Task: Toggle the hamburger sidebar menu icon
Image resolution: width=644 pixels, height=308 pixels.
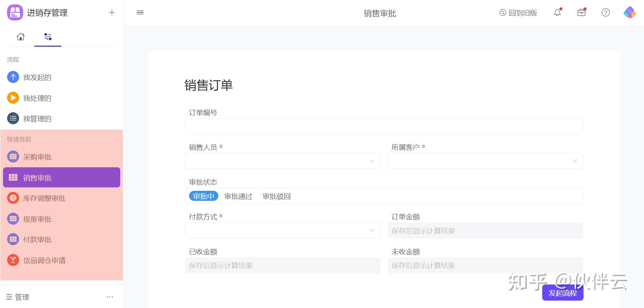Action: click(x=140, y=13)
